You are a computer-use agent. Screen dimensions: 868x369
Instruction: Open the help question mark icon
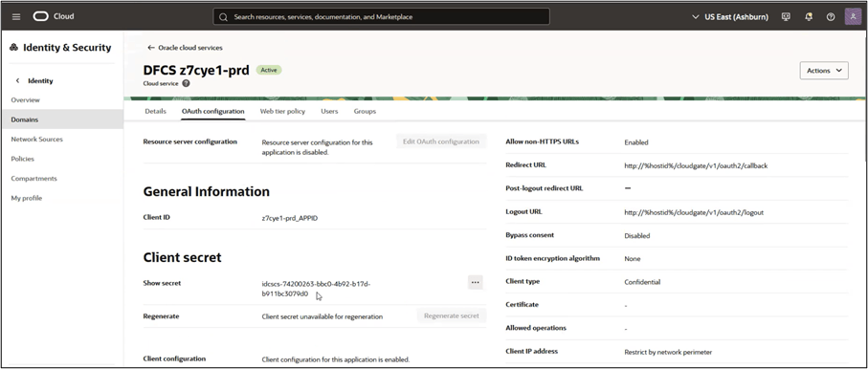831,16
